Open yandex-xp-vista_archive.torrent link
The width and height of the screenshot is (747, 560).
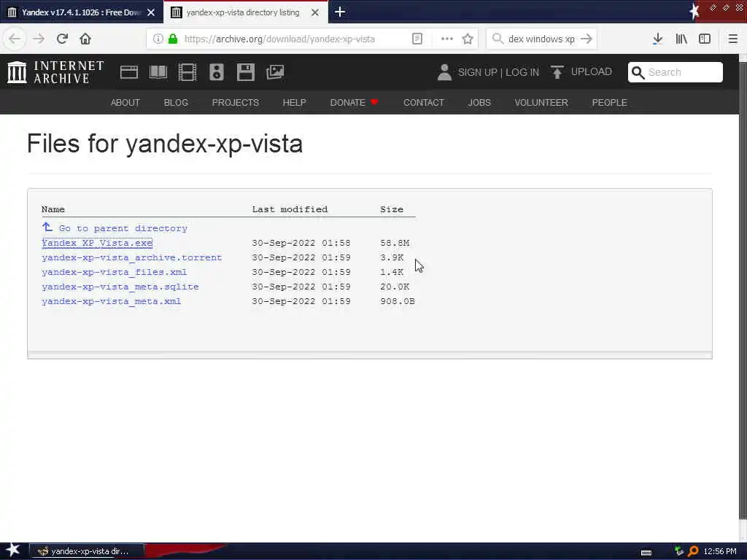pos(132,257)
